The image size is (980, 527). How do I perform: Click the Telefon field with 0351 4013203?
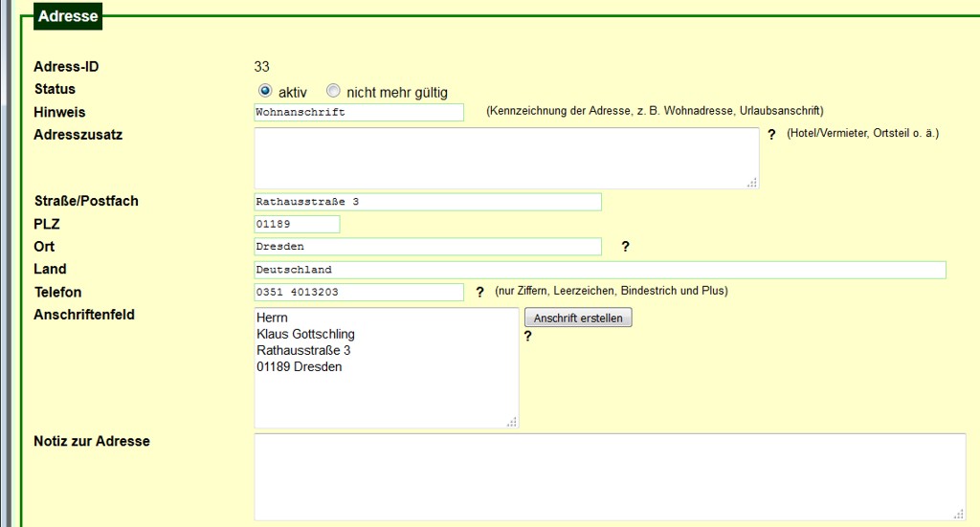(358, 292)
